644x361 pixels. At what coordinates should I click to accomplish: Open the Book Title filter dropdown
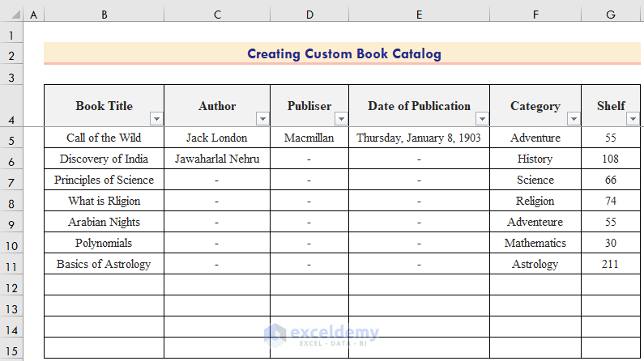point(156,119)
